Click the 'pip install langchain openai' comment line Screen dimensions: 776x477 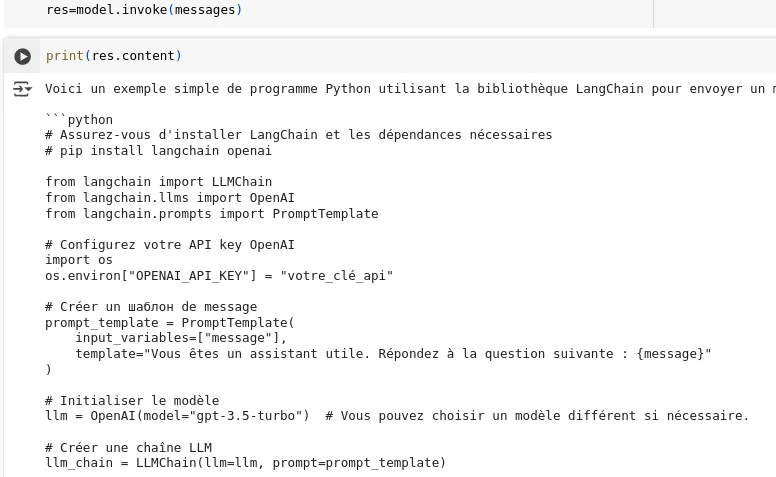point(158,151)
